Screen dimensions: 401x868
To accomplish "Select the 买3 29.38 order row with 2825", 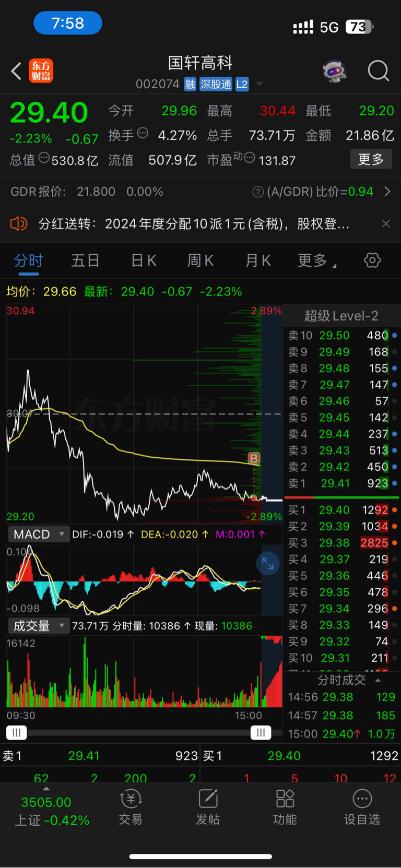I will (342, 543).
